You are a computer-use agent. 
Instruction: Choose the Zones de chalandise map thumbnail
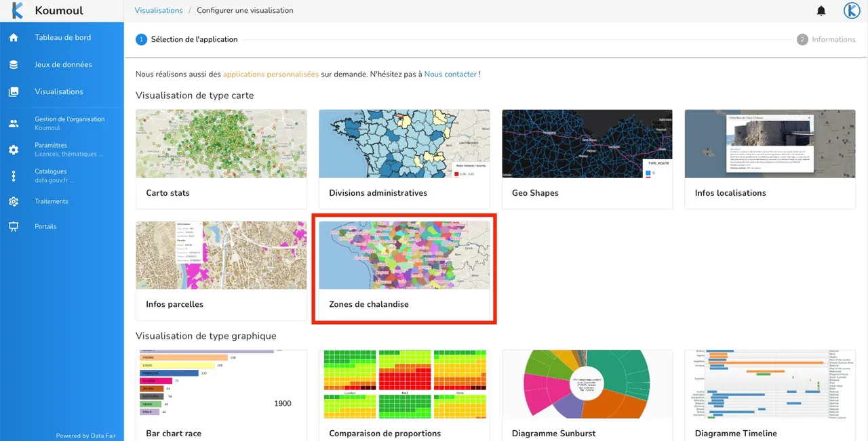(x=404, y=255)
